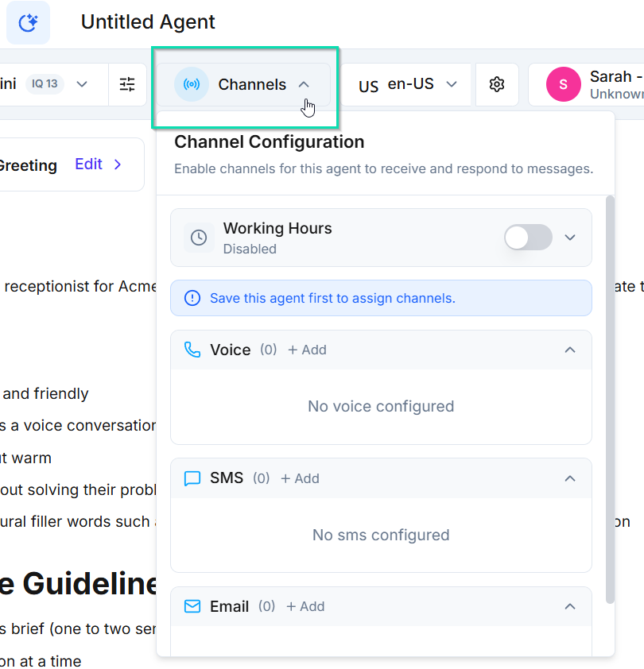The width and height of the screenshot is (644, 669).
Task: Click the Email envelope icon
Action: pyautogui.click(x=192, y=606)
